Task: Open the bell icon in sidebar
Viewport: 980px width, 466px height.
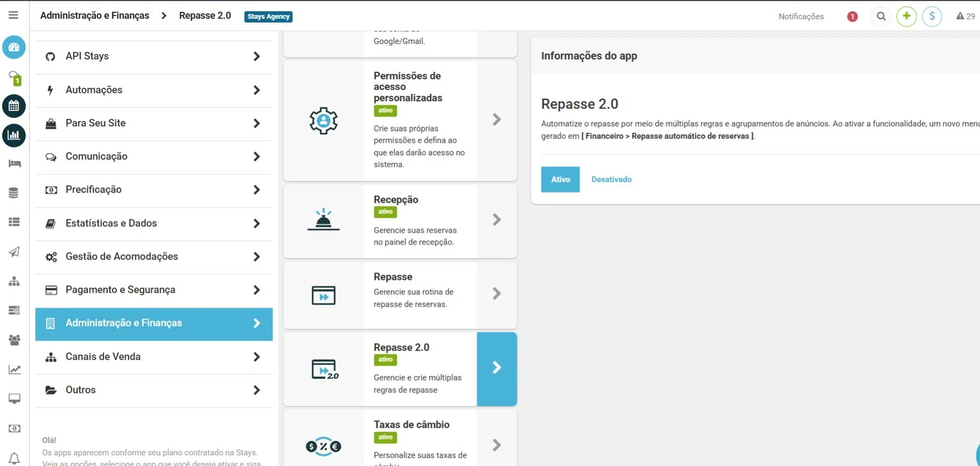Action: coord(14,458)
